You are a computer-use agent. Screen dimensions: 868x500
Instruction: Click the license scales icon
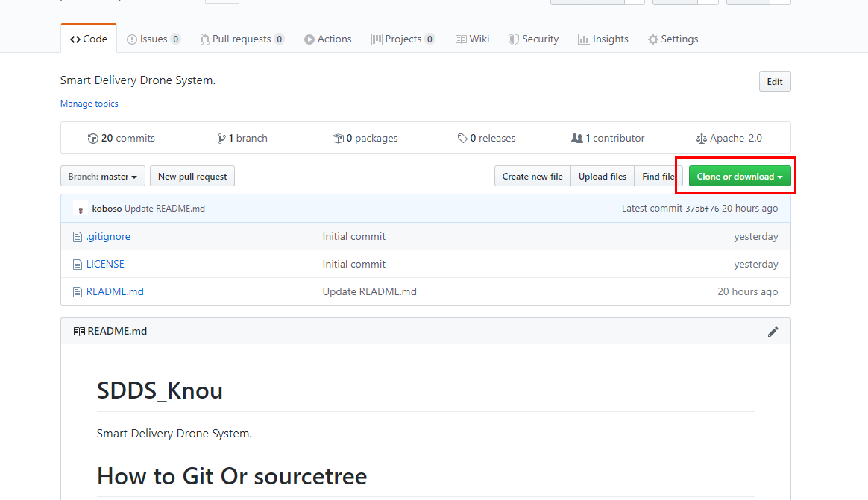pos(702,139)
